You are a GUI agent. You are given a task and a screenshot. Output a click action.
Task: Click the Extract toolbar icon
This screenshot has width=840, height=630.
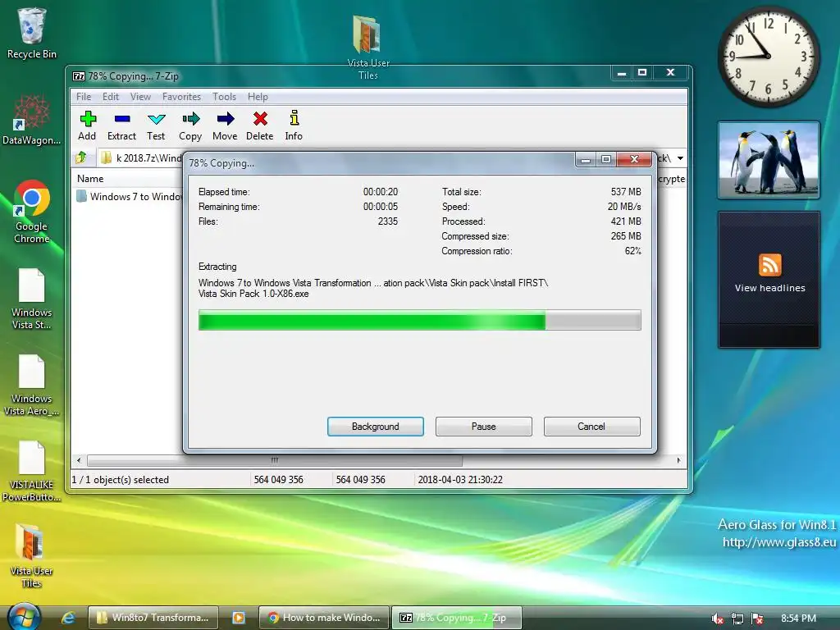click(121, 126)
